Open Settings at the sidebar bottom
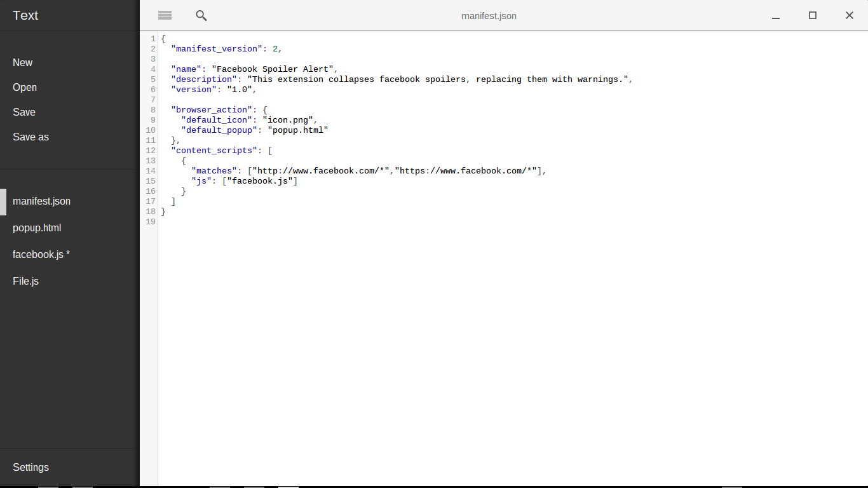Screen dimensions: 868x488 (31, 467)
